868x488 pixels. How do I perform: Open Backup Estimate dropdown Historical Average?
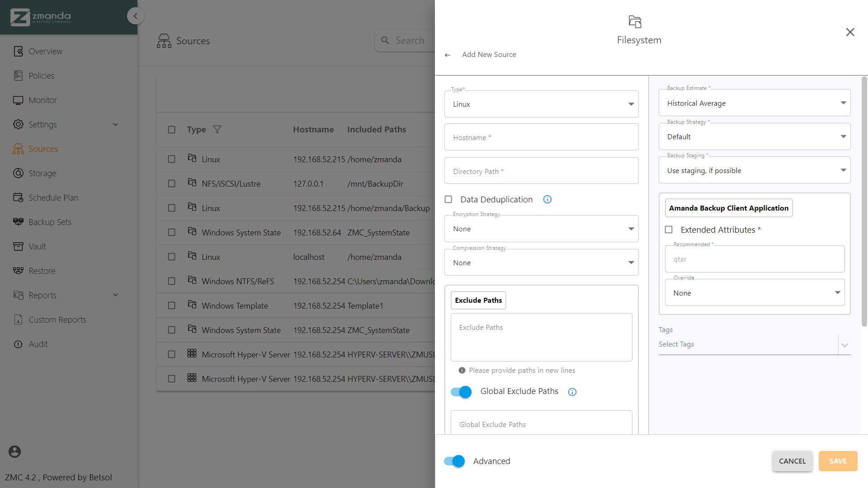755,103
